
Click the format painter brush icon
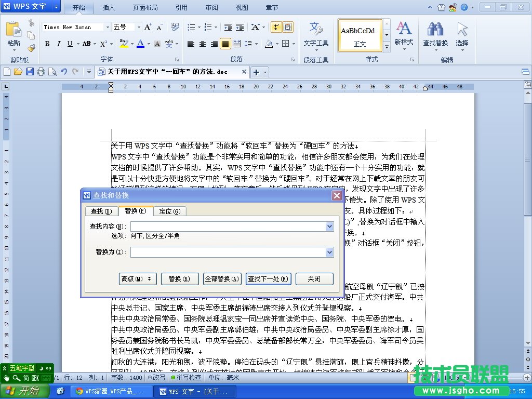tap(31, 48)
